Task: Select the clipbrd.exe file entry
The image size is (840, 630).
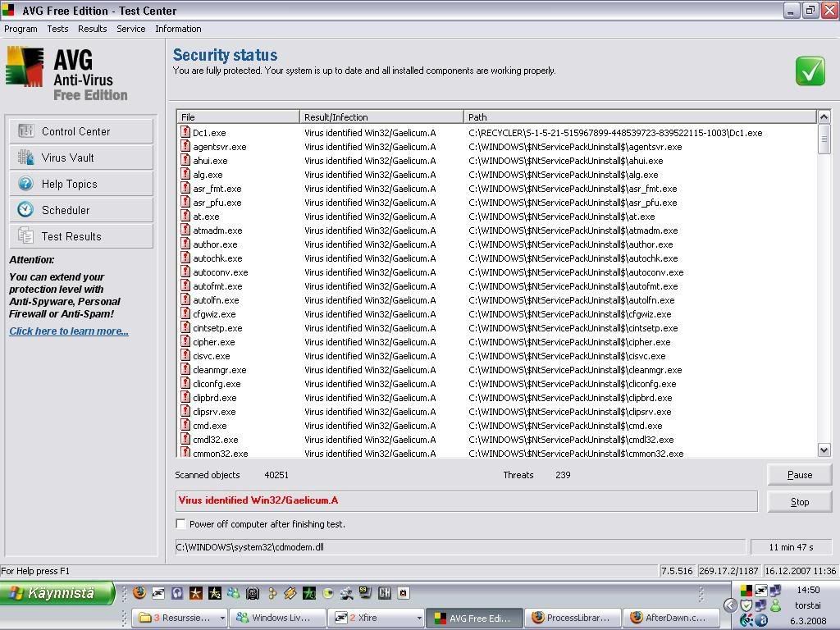Action: point(215,398)
